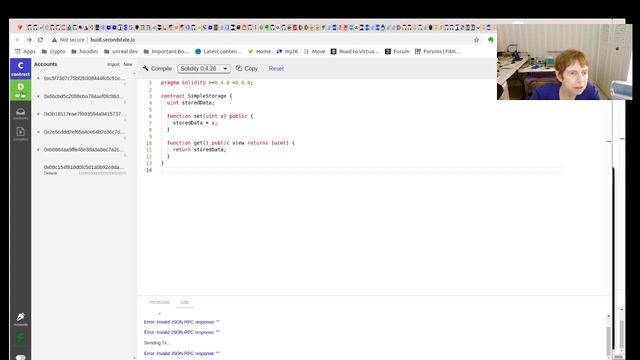Switch to the PROBLEMS tab
640x360 pixels.
point(159,302)
